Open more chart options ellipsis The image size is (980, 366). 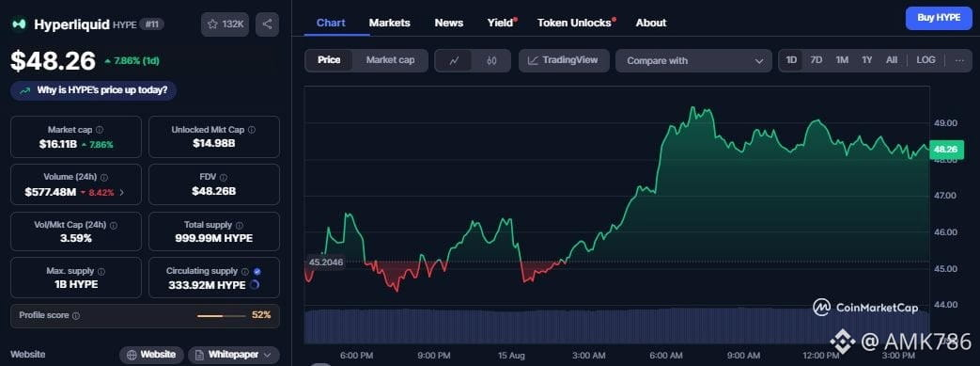(958, 60)
